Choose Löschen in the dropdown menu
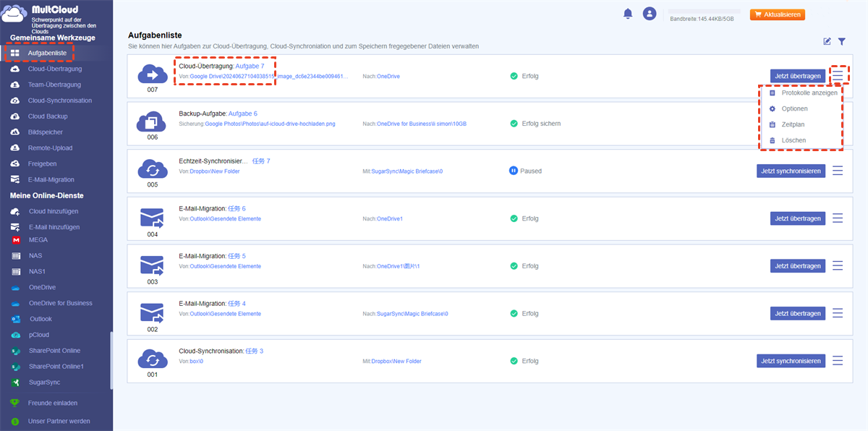The width and height of the screenshot is (868, 431). point(793,140)
